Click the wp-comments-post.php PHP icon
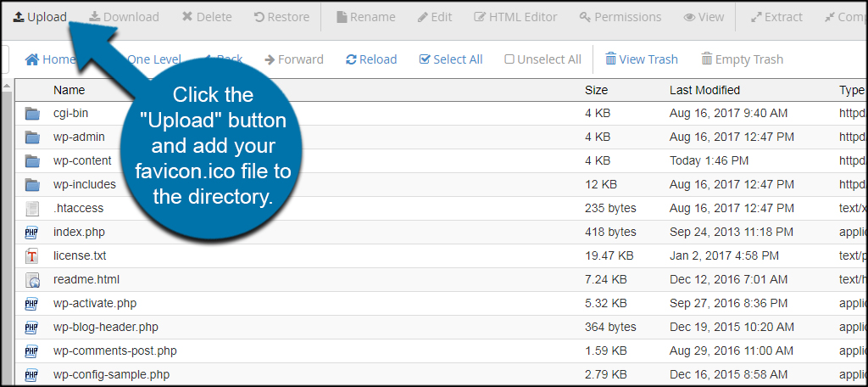This screenshot has height=387, width=868. point(31,351)
